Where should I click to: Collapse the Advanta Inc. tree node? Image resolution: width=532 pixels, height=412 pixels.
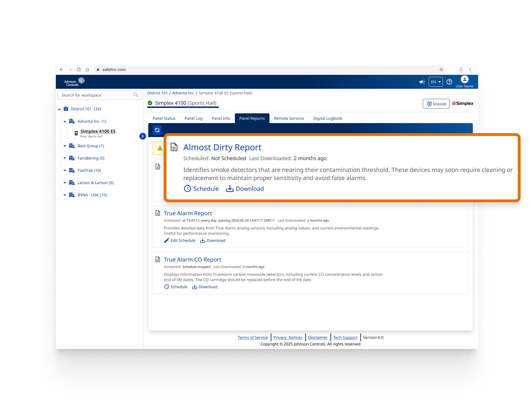tap(65, 121)
